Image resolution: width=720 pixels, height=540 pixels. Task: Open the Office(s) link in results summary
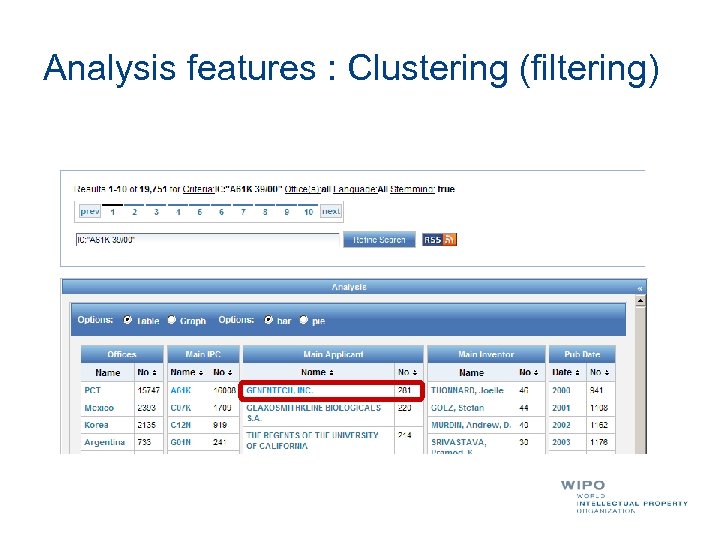(x=302, y=189)
